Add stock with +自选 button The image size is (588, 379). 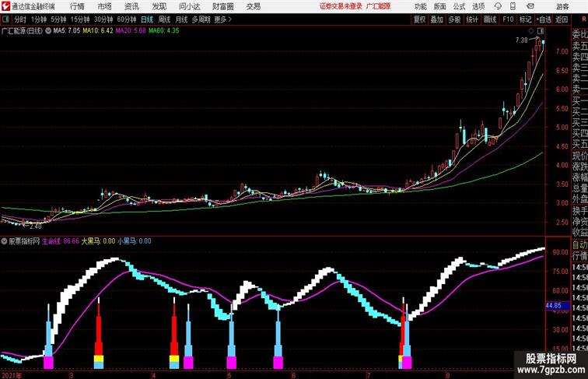click(x=544, y=19)
